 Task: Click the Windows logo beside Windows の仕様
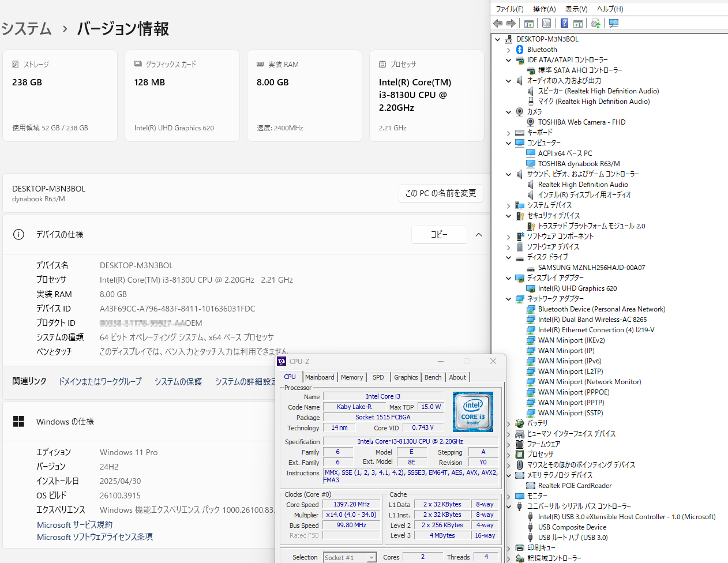pyautogui.click(x=18, y=421)
